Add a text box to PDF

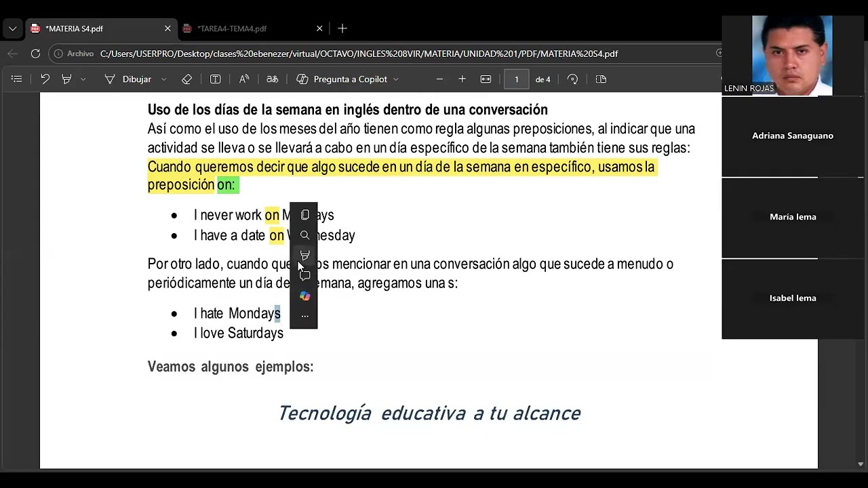[x=215, y=79]
